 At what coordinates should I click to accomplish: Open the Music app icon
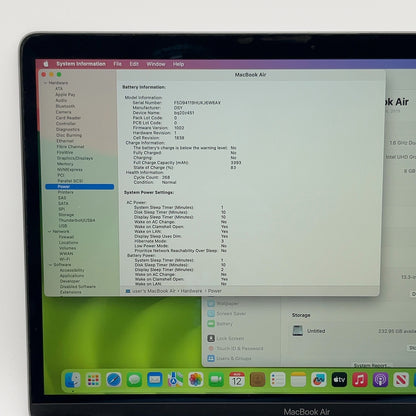360,380
